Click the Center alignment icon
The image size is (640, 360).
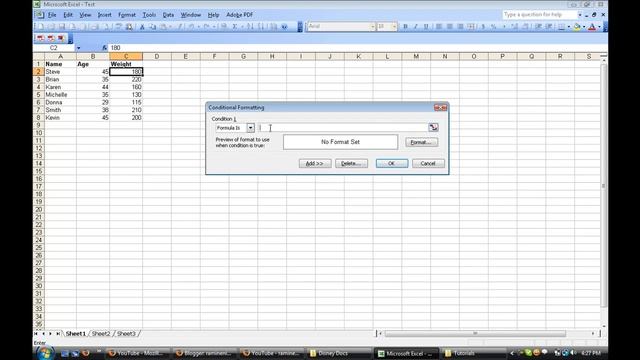(x=449, y=27)
